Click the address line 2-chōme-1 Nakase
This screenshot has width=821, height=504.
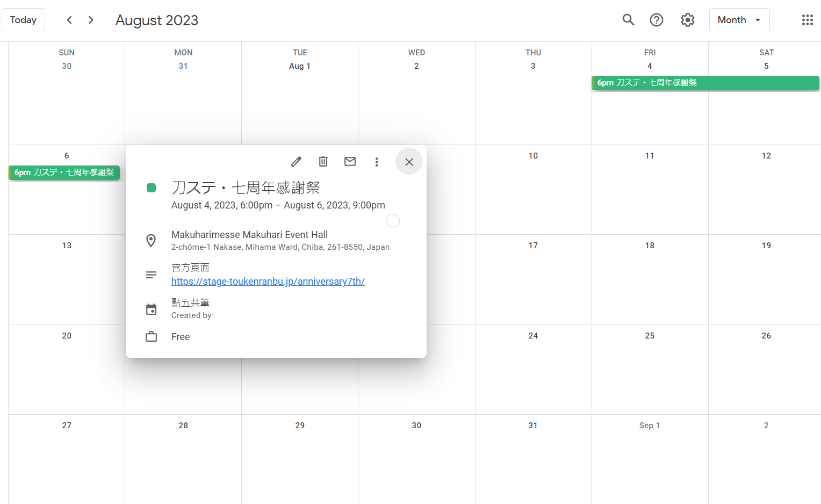[280, 247]
